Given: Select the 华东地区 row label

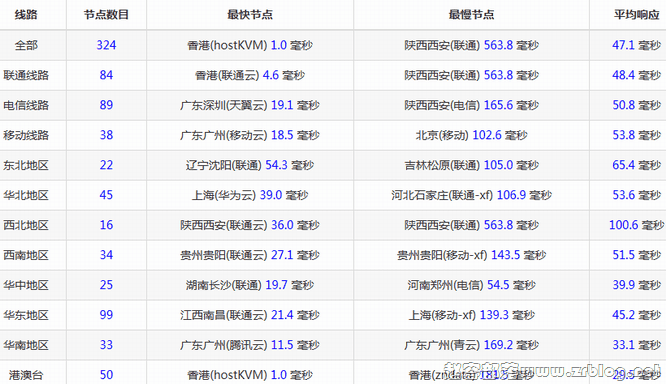Looking at the screenshot, I should 26,315.
